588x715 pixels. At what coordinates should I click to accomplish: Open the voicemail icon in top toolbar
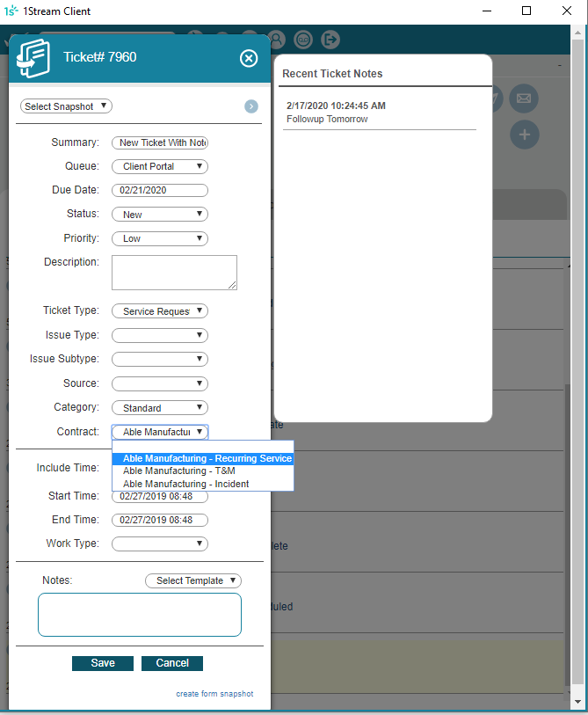coord(303,40)
